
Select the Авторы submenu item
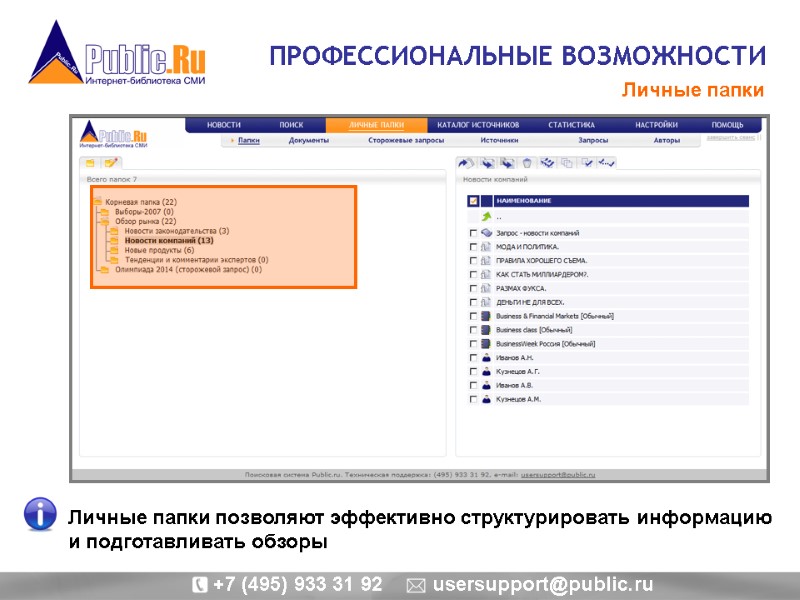pyautogui.click(x=666, y=140)
